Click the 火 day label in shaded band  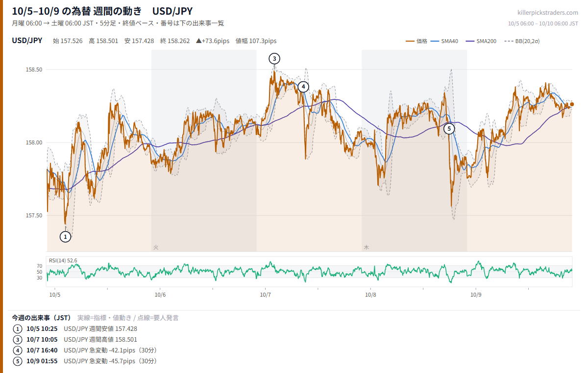(156, 248)
